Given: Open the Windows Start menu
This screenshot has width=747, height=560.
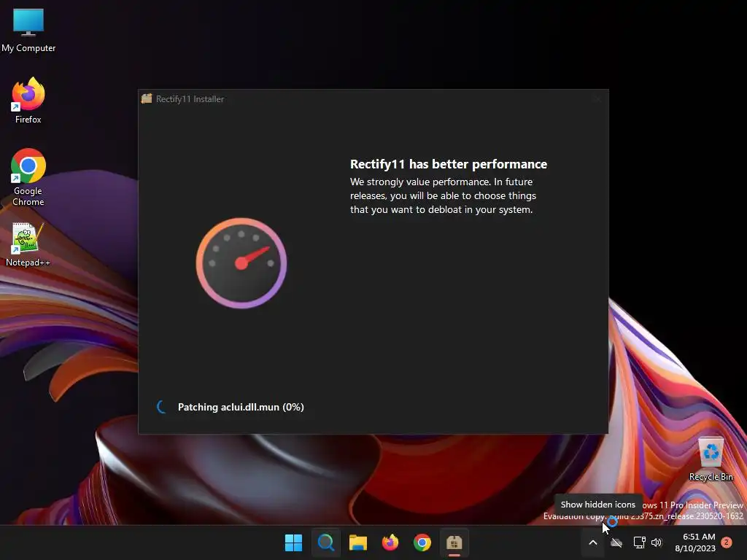Looking at the screenshot, I should 293,542.
